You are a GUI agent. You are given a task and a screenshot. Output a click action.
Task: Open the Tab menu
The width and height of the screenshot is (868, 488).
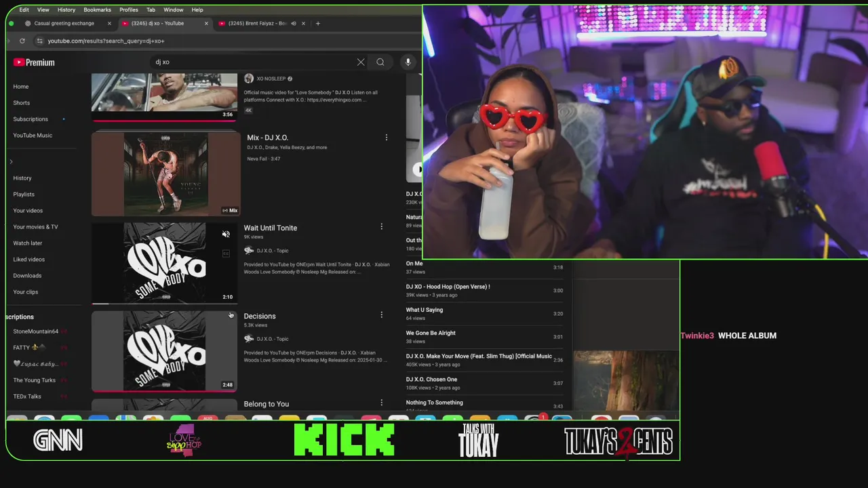(151, 9)
